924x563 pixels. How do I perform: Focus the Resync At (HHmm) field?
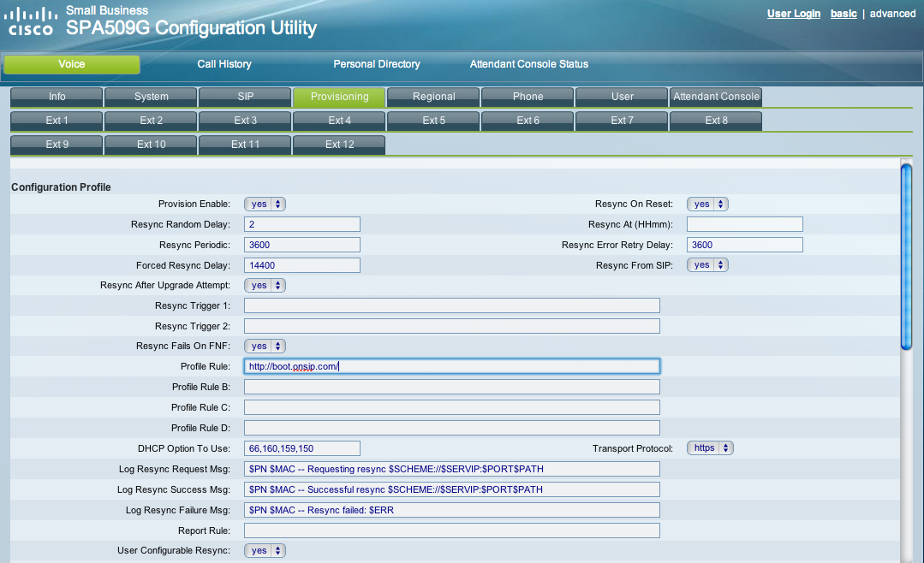pos(745,224)
